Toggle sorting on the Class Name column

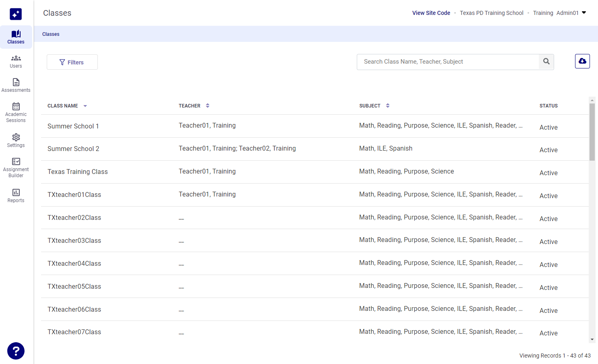(x=85, y=105)
